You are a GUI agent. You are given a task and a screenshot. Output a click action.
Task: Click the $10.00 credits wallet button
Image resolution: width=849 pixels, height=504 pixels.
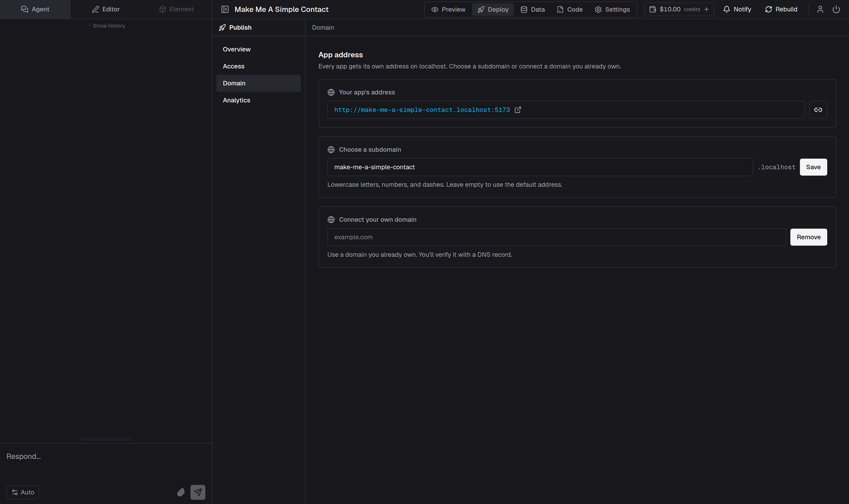coord(679,9)
